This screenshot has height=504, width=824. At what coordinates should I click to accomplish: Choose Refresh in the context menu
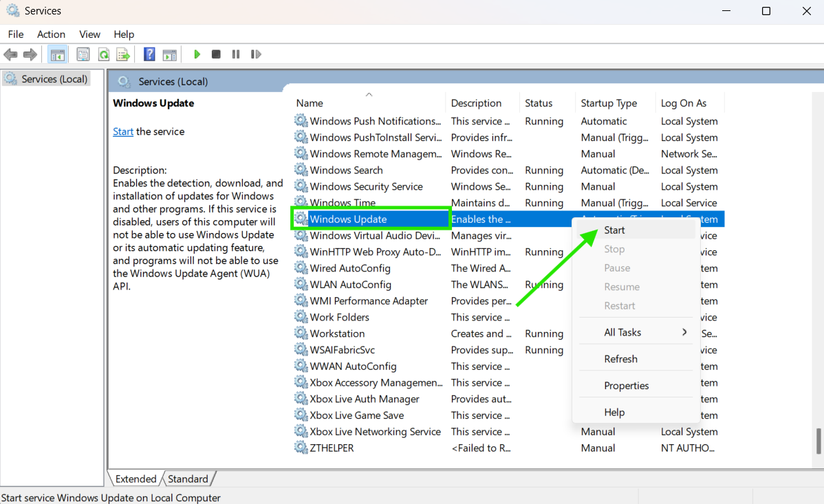pyautogui.click(x=636, y=359)
